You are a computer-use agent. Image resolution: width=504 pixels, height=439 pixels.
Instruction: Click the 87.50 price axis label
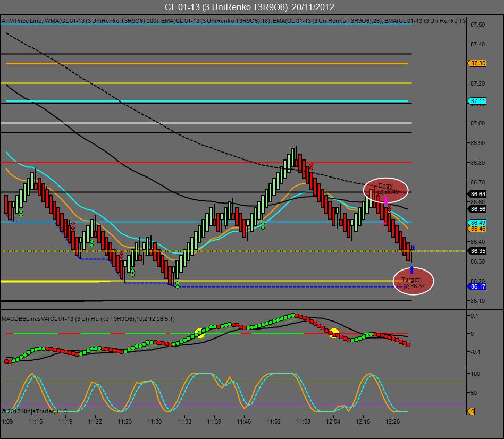point(477,25)
